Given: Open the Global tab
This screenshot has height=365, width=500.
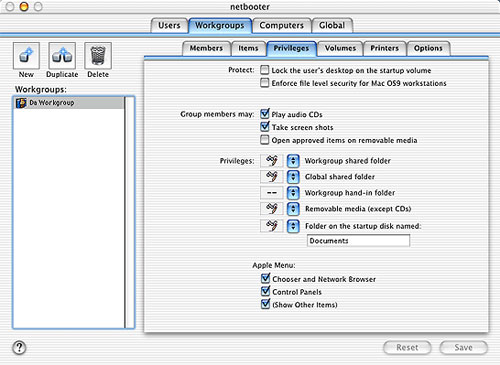Looking at the screenshot, I should tap(332, 25).
